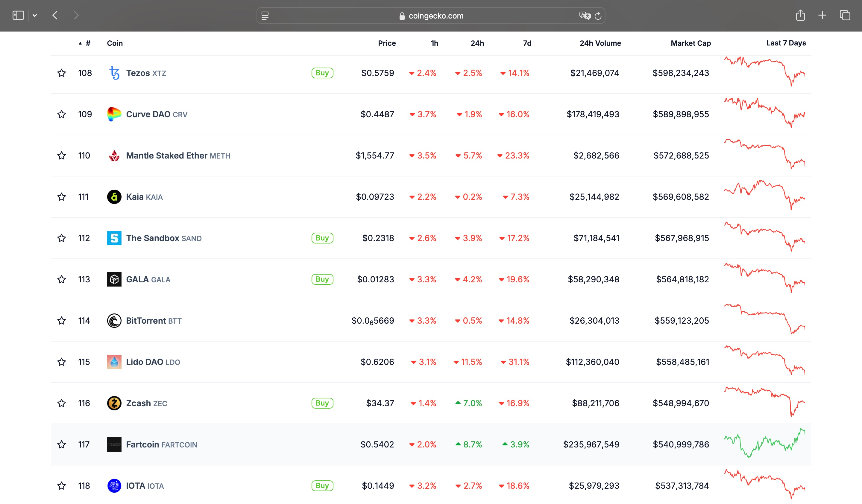Image resolution: width=862 pixels, height=504 pixels.
Task: Click the Fartcoin coin logo
Action: point(114,444)
